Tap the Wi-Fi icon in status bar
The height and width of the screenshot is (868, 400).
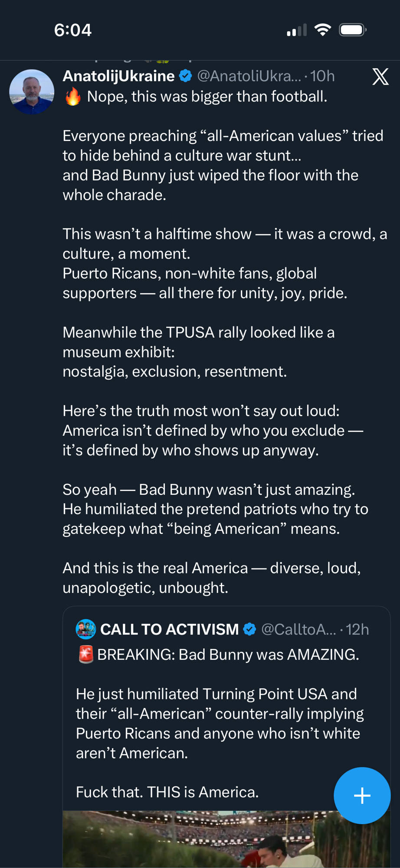pos(322,30)
